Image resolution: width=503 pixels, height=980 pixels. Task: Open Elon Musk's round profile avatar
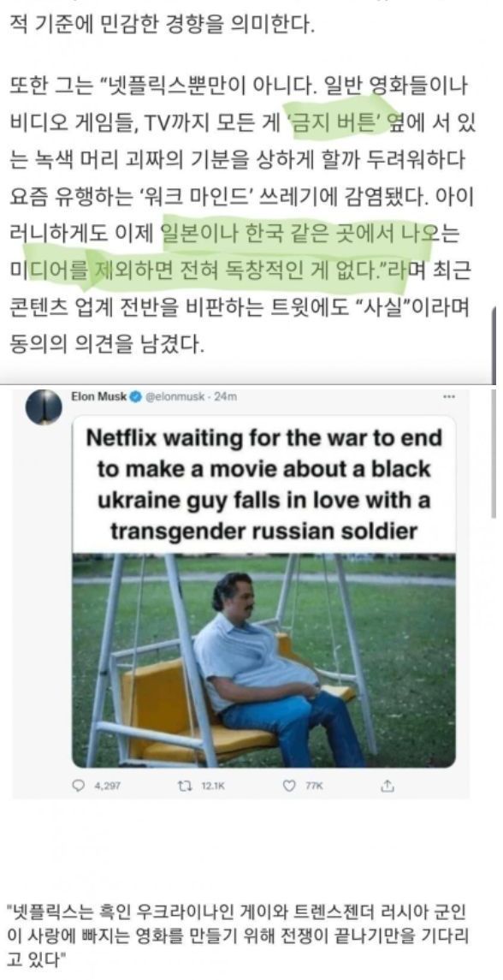point(43,407)
